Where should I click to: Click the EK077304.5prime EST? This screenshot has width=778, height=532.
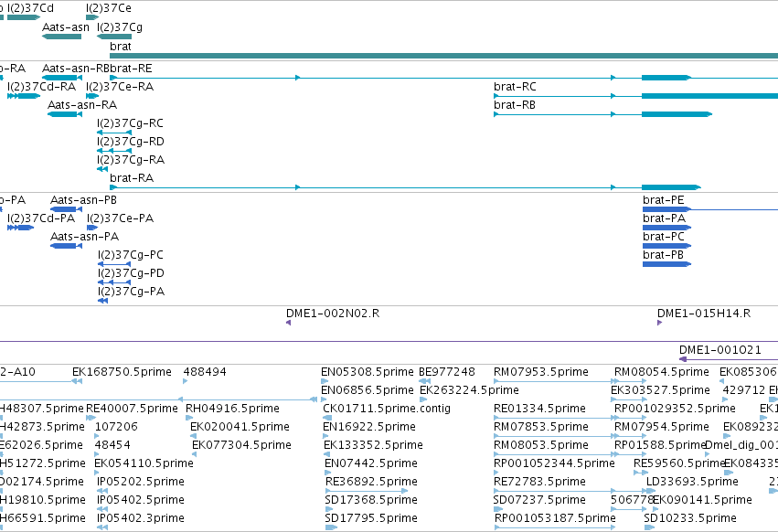point(241,446)
